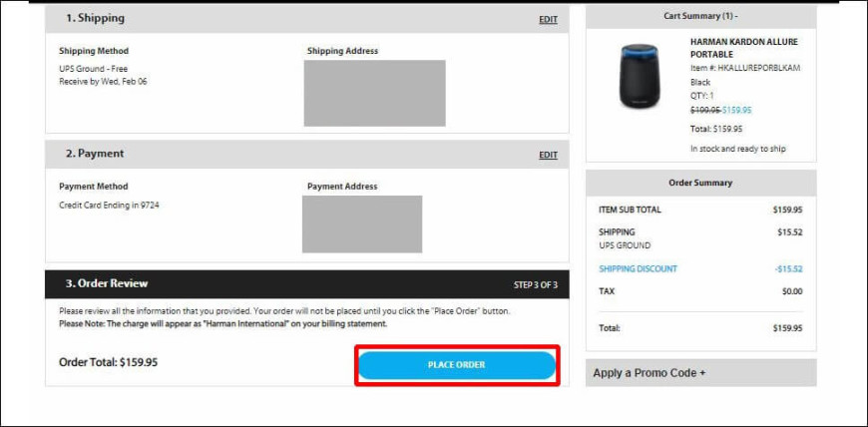This screenshot has width=868, height=427.
Task: Click 'Credit Card Ending in 9724' text
Action: pyautogui.click(x=109, y=205)
